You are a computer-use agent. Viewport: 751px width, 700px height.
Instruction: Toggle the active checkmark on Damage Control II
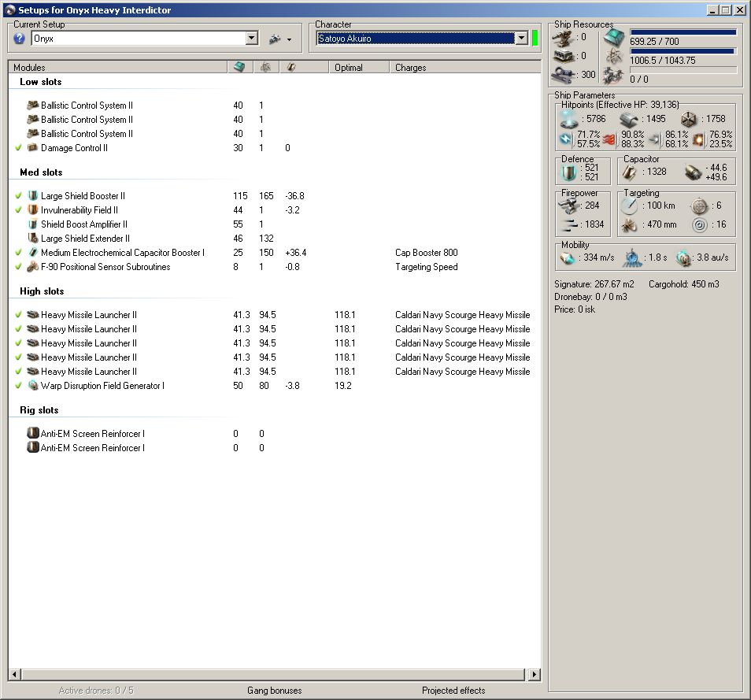pyautogui.click(x=18, y=148)
